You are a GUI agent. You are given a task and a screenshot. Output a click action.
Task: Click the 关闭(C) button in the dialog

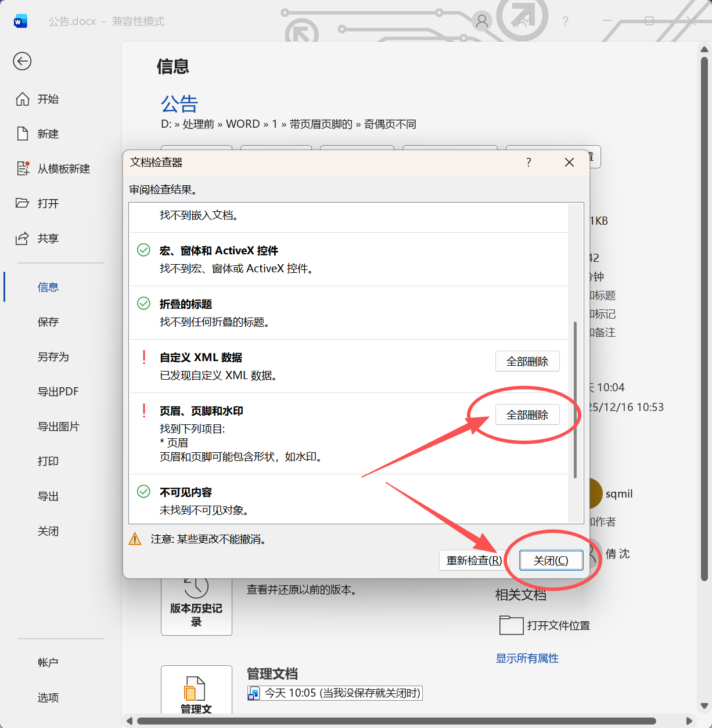point(551,560)
